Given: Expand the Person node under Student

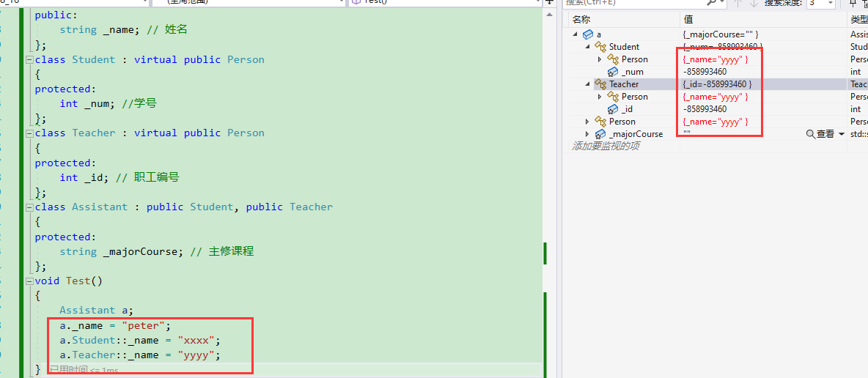Looking at the screenshot, I should 600,59.
